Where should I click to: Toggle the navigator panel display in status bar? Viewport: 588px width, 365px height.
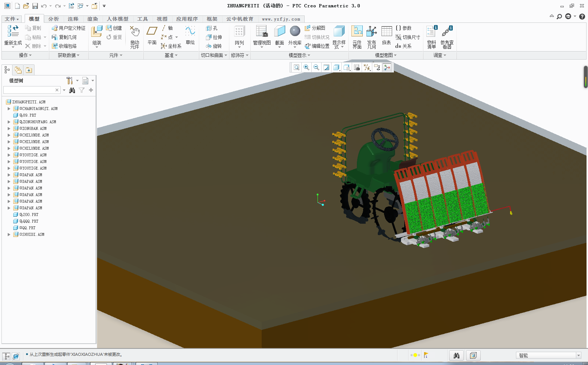pos(7,356)
